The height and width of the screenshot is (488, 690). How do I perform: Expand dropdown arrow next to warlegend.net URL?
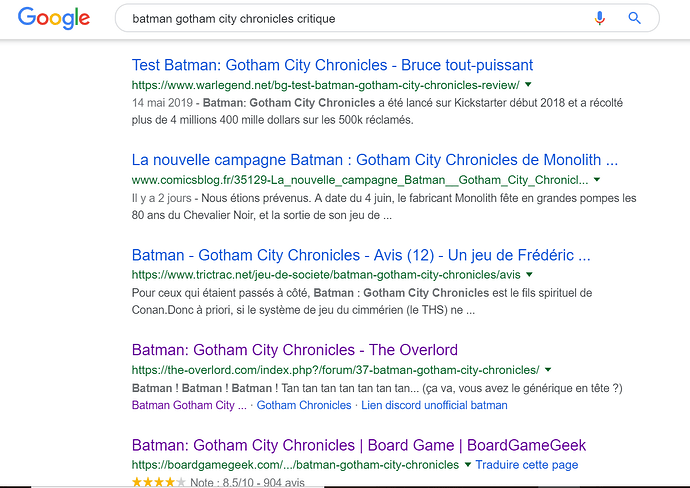528,85
